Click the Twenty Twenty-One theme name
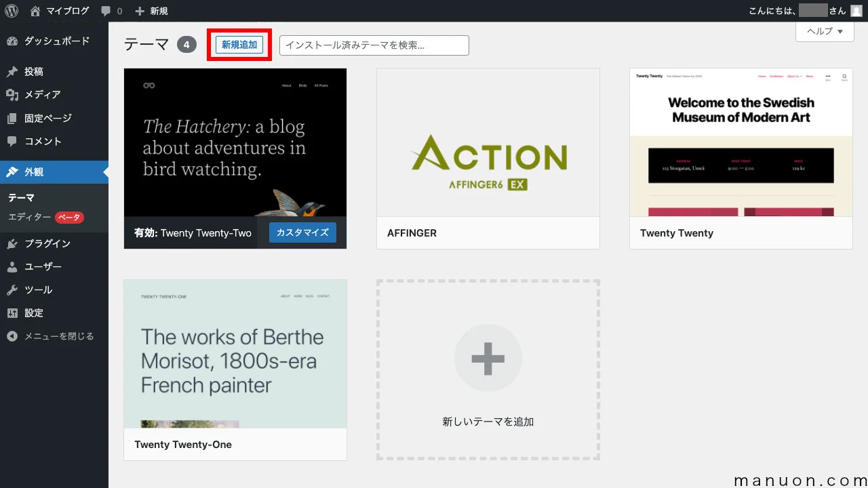 click(x=183, y=445)
